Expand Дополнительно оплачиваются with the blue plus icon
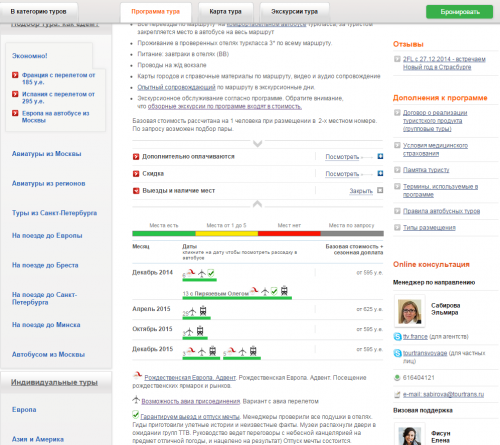 (x=380, y=156)
